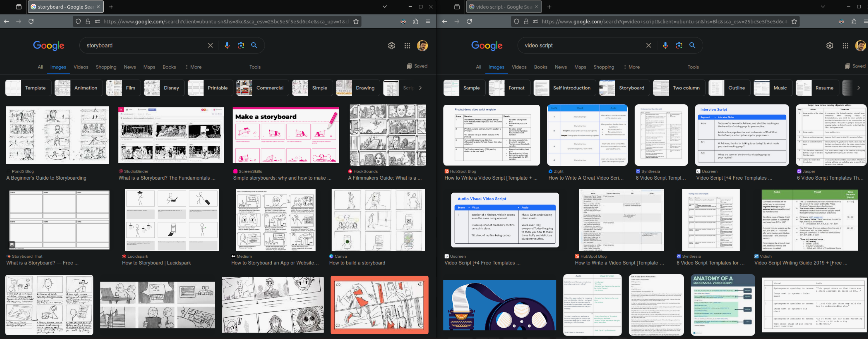Open 'Audio-Visual Video Script' thumbnail
The height and width of the screenshot is (339, 868).
tap(505, 220)
